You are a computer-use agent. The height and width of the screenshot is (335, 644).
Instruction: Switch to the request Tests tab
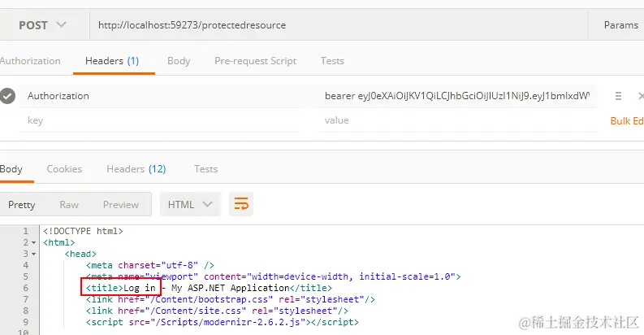332,61
